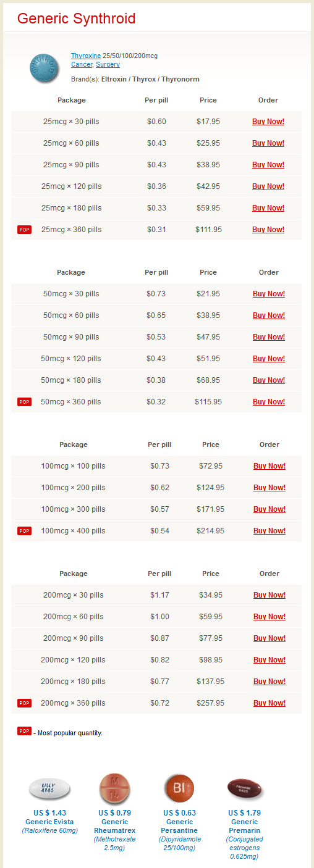Click POP badge beside 100mcg × 400 pills
The image size is (314, 868).
click(24, 531)
